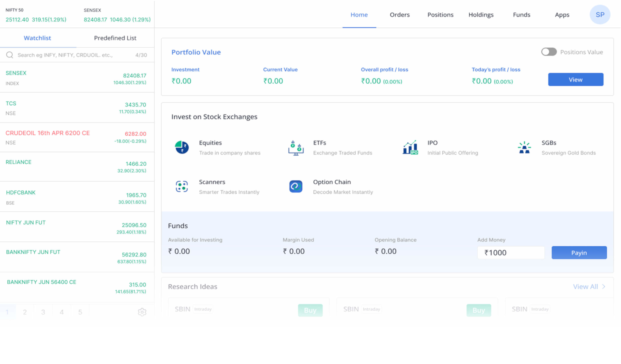The width and height of the screenshot is (621, 364).
Task: Open the Scanners icon
Action: [x=182, y=187]
